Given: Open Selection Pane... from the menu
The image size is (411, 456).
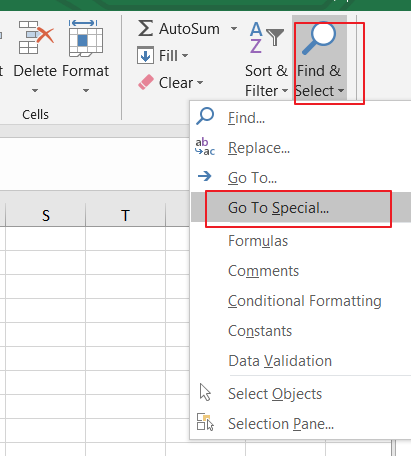Looking at the screenshot, I should pyautogui.click(x=301, y=424).
